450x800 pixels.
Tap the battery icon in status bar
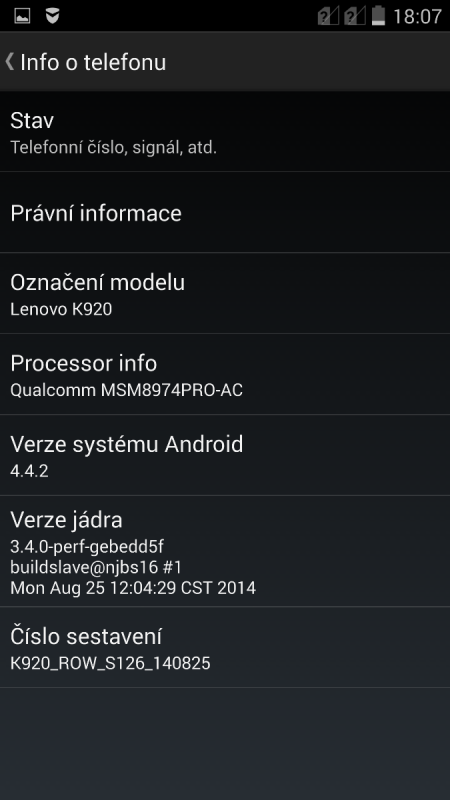[378, 15]
